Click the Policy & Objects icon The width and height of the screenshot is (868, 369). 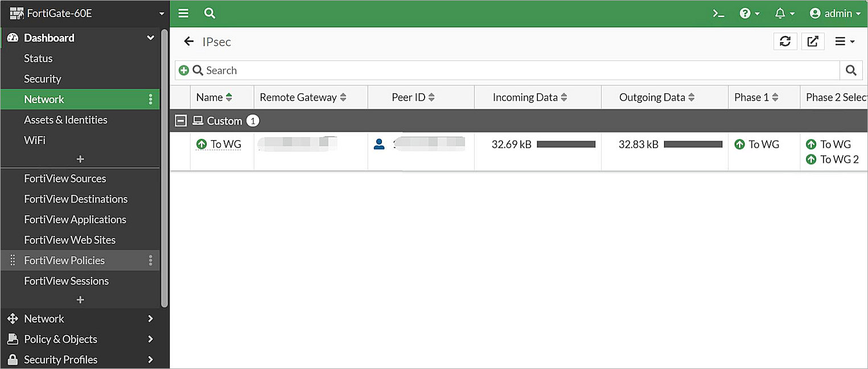click(x=13, y=339)
